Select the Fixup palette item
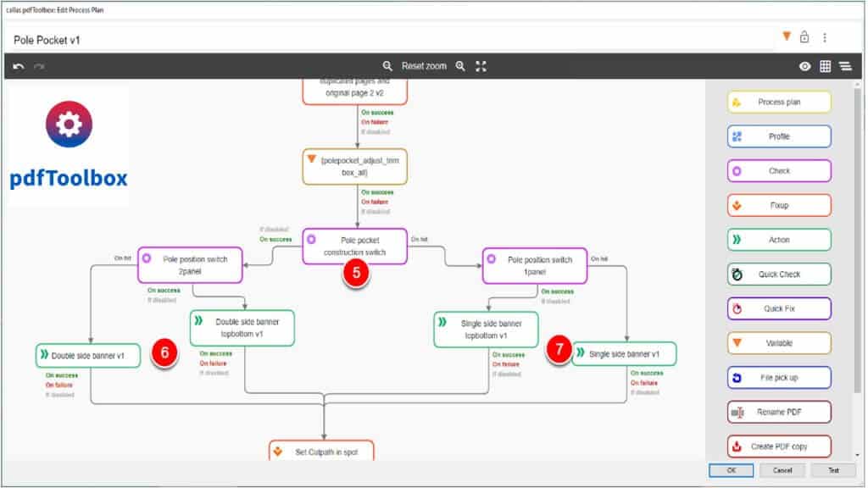The width and height of the screenshot is (868, 488). pyautogui.click(x=779, y=205)
